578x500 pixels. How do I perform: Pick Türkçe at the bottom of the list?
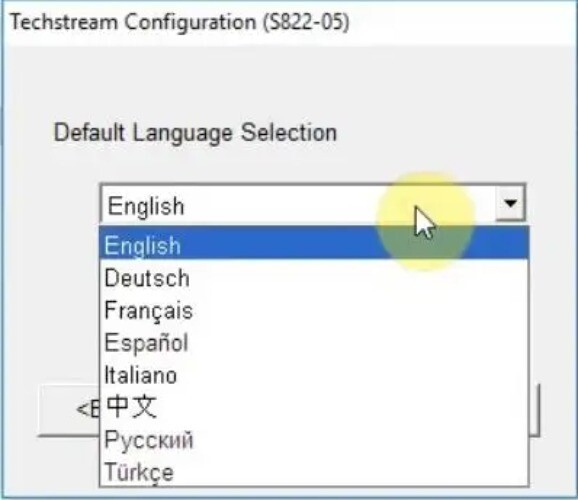(314, 471)
